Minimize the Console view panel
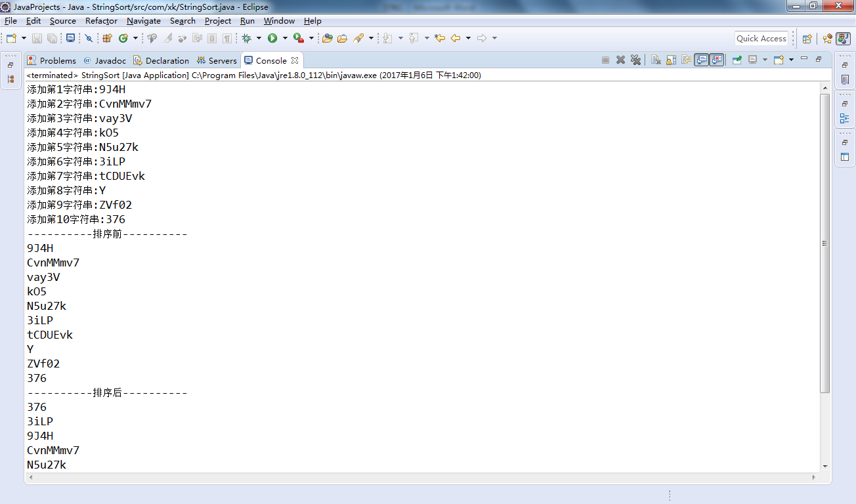The image size is (856, 504). 804,59
